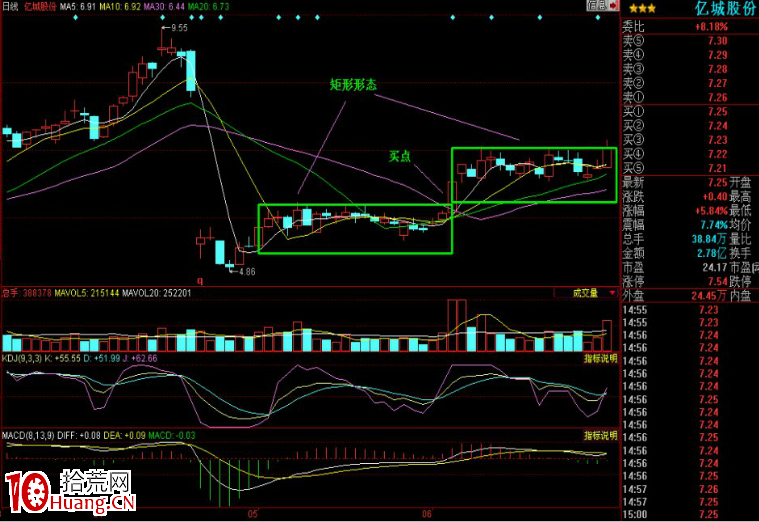Click 亿城股份 name in chart header
The width and height of the screenshot is (759, 522).
tap(40, 6)
